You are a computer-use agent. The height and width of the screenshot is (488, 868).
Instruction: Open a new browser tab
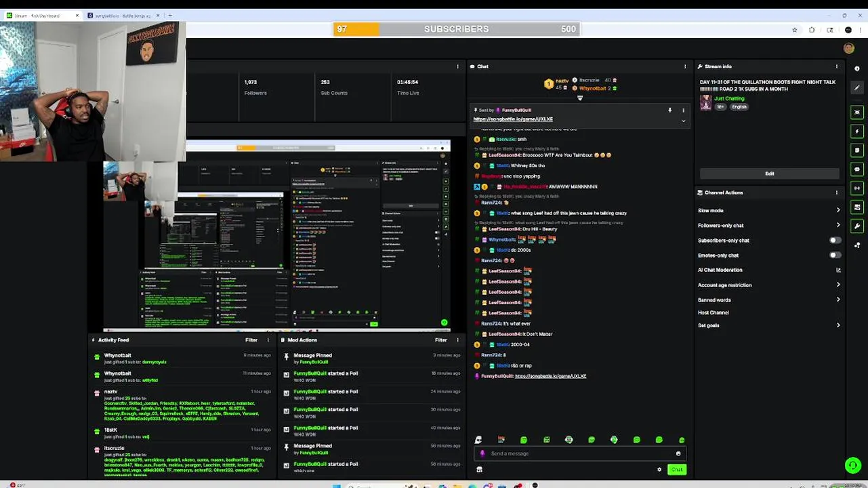click(x=170, y=15)
